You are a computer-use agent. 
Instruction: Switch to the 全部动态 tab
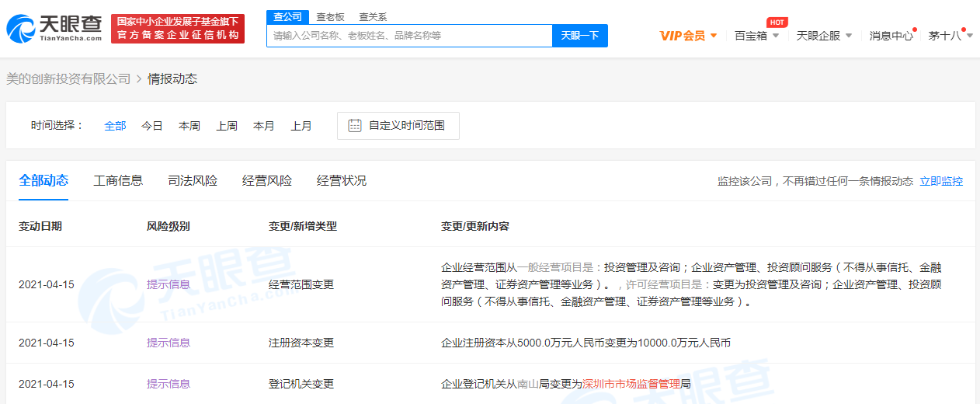coord(43,181)
